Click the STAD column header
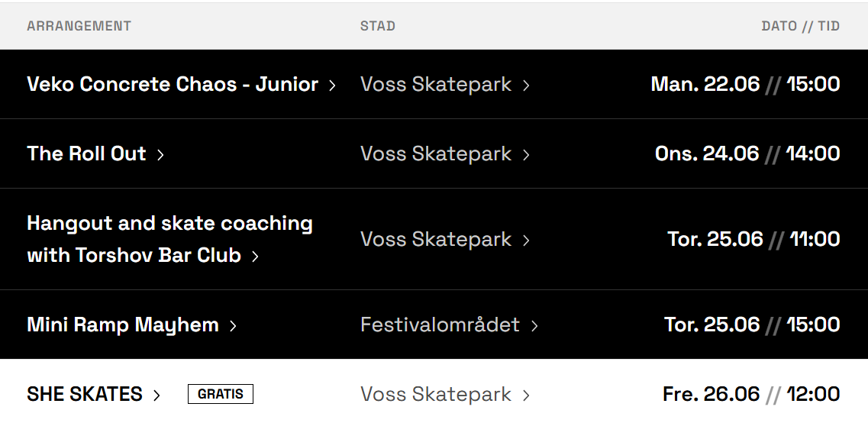This screenshot has height=423, width=868. [377, 26]
